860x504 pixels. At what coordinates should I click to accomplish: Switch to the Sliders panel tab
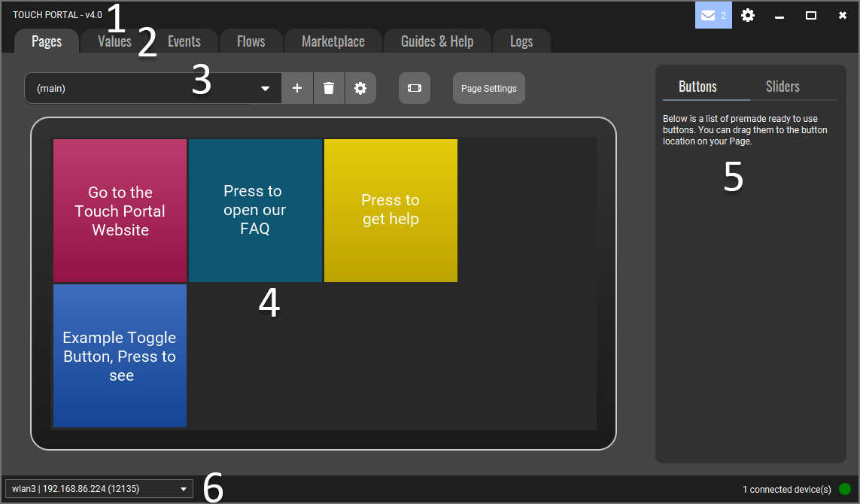tap(783, 87)
